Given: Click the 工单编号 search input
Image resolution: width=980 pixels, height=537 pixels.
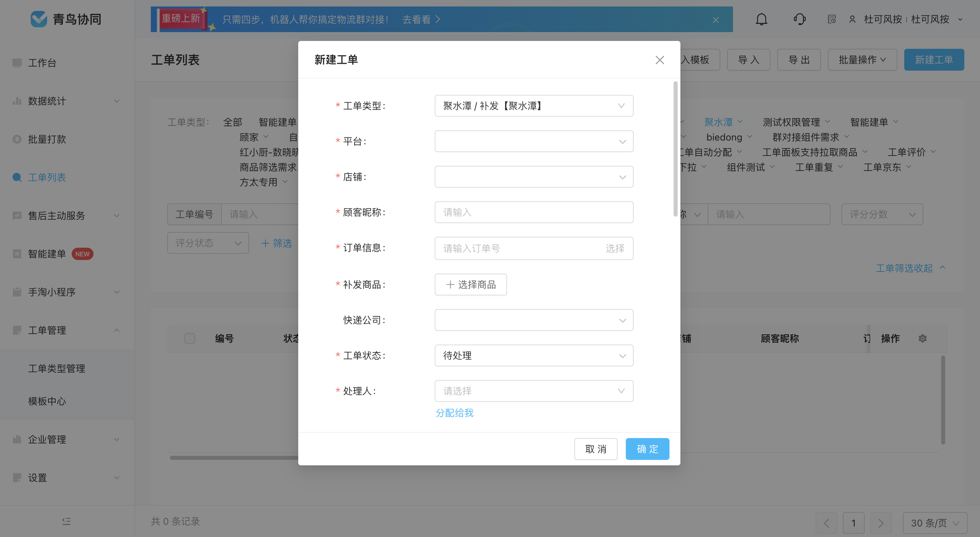Looking at the screenshot, I should point(260,215).
